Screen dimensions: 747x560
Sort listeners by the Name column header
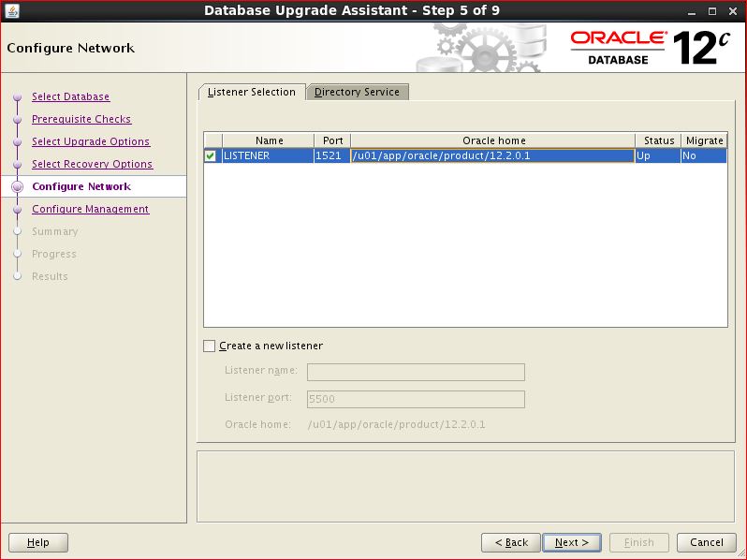pos(269,140)
